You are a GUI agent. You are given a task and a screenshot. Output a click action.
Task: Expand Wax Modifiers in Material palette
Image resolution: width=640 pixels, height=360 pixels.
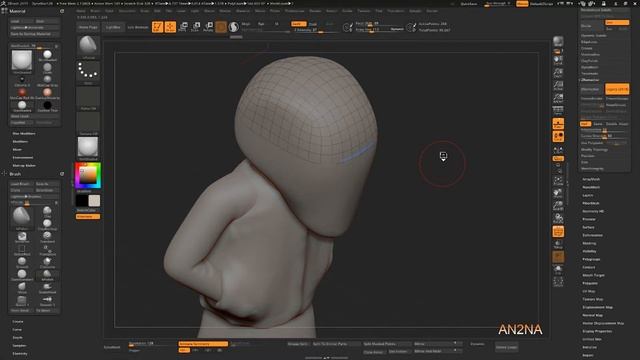click(24, 133)
